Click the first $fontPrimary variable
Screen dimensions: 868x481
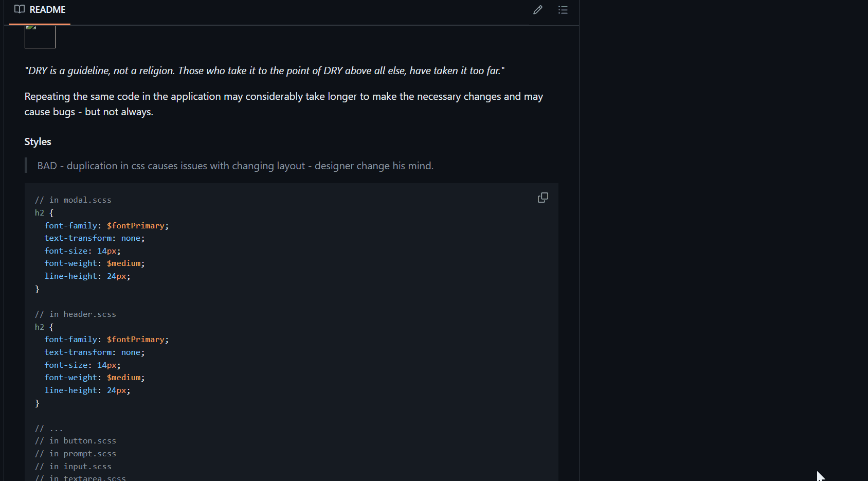pyautogui.click(x=136, y=226)
